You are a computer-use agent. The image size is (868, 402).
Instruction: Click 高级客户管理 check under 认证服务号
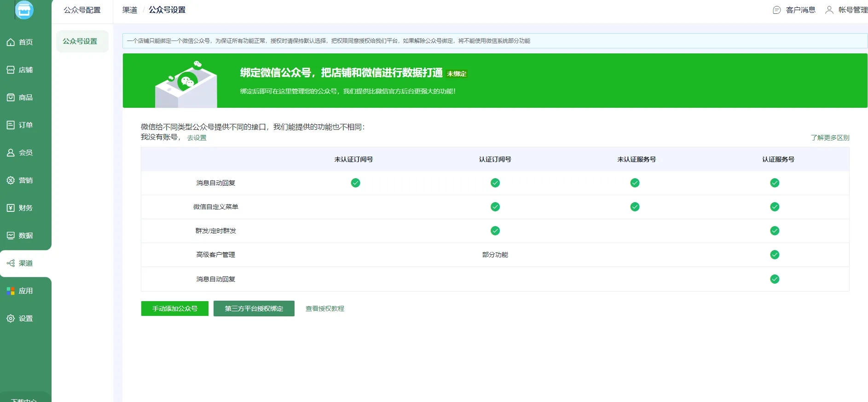click(x=775, y=255)
